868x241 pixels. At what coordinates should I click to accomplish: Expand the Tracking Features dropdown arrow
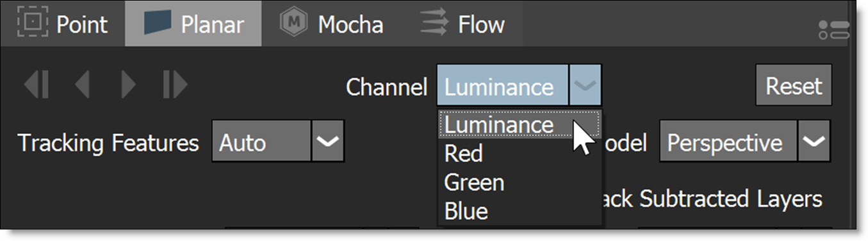click(328, 142)
